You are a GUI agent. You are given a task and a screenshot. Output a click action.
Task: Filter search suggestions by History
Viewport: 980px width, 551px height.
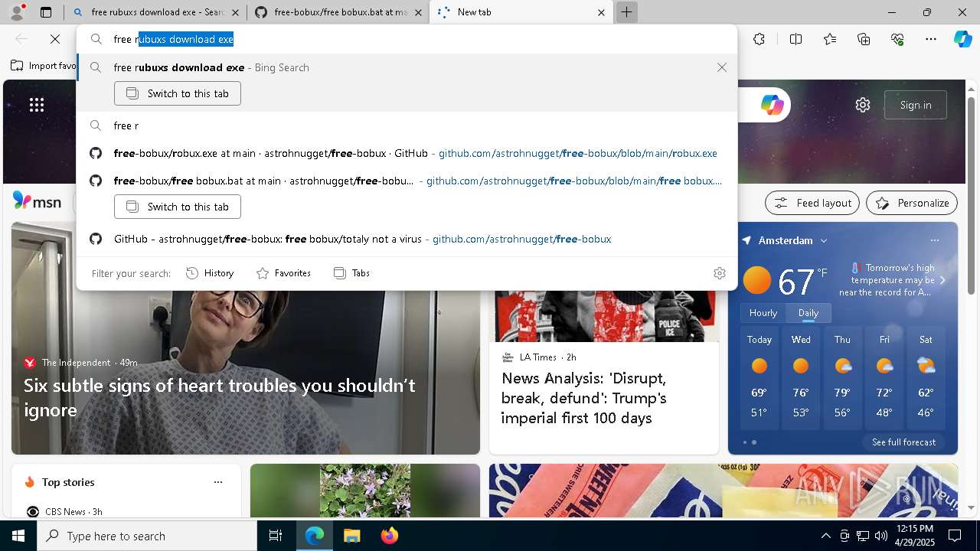(210, 273)
